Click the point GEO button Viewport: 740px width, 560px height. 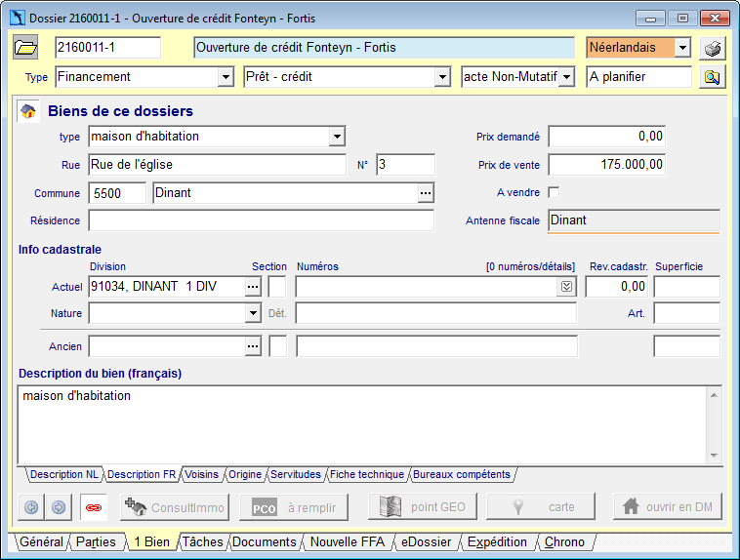click(x=423, y=506)
